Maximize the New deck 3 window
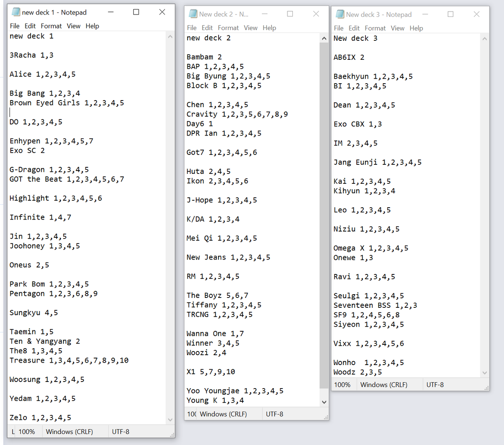 point(451,14)
